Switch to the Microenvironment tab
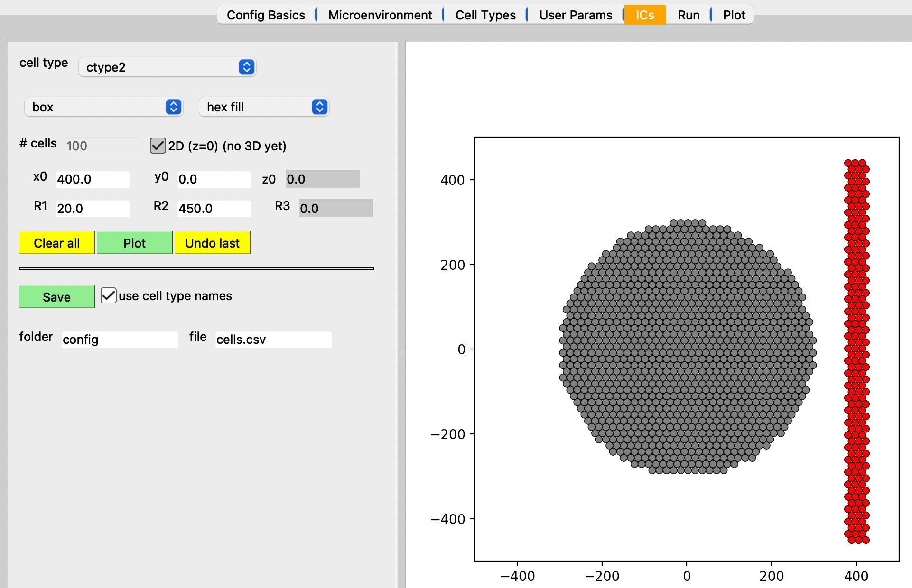This screenshot has width=912, height=588. tap(380, 15)
